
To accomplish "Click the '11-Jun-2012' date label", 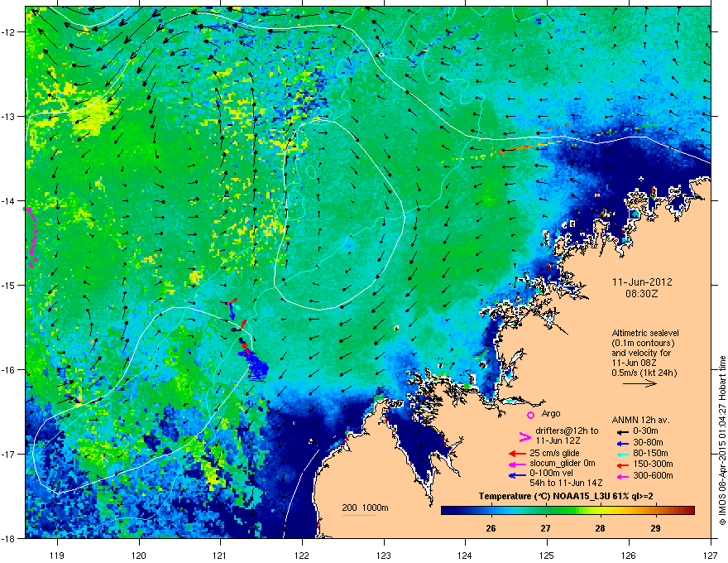I will [x=642, y=282].
